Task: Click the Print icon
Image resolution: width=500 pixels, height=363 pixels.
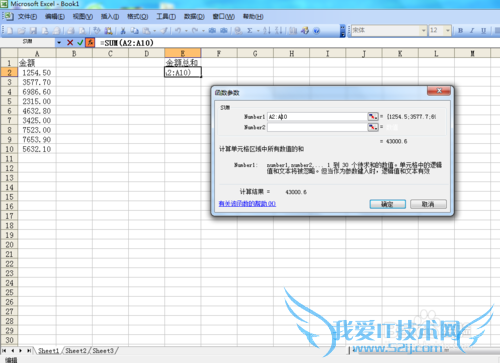Action: pos(71,31)
